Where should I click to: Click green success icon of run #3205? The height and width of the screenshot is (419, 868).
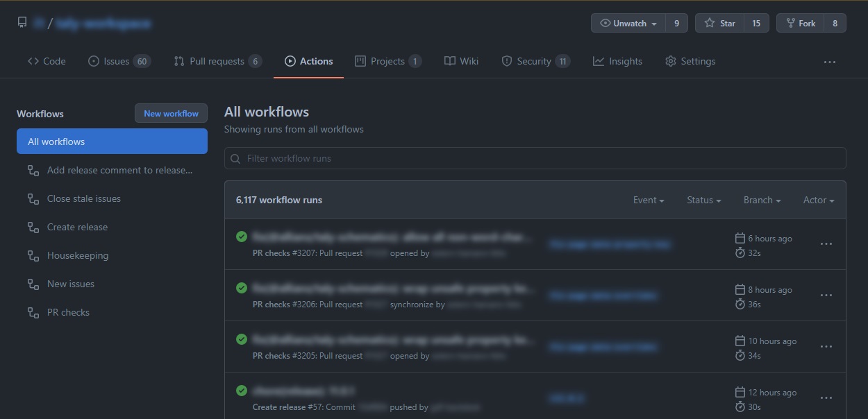coord(242,339)
